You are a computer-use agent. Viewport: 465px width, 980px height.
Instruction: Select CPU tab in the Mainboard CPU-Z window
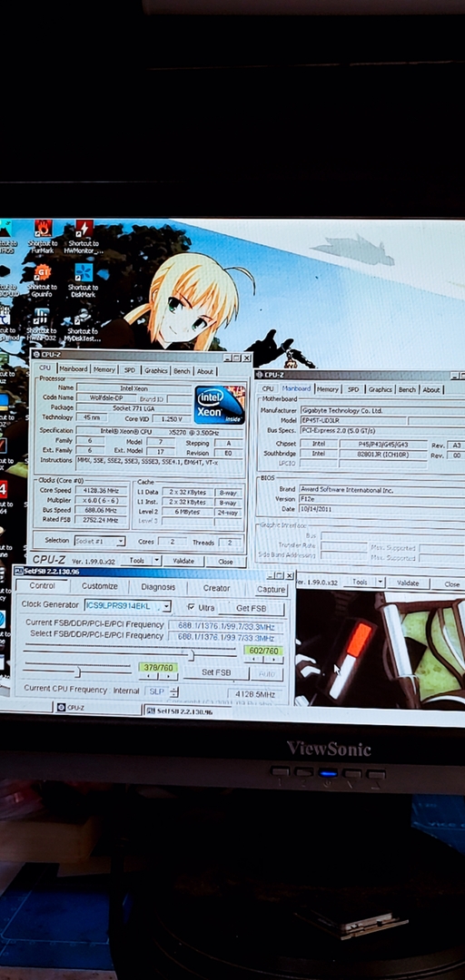click(267, 388)
